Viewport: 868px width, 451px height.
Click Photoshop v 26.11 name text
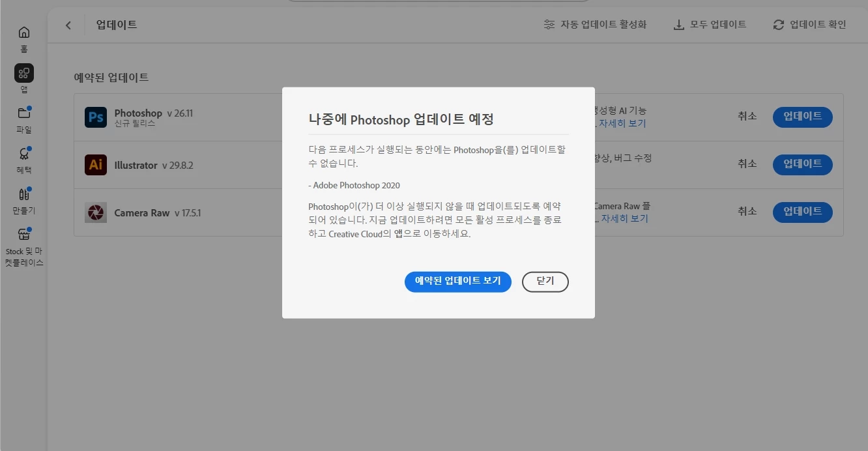click(x=154, y=113)
